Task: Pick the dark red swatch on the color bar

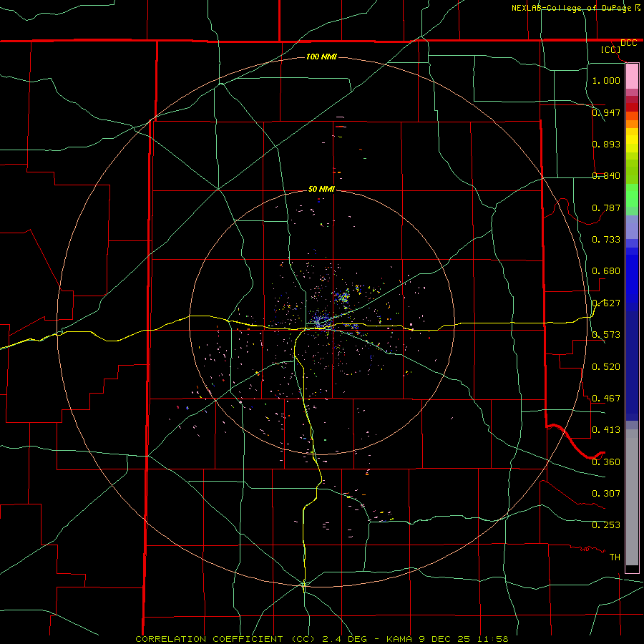Action: (632, 107)
